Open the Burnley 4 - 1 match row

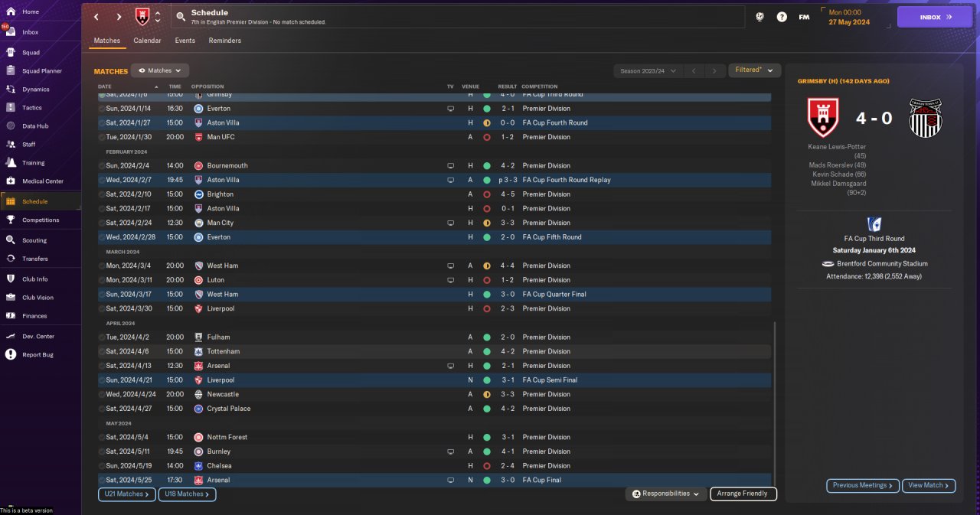434,451
